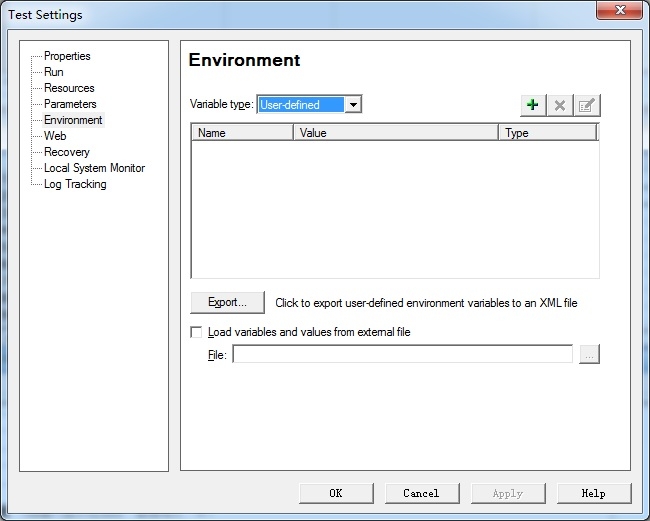This screenshot has height=521, width=650.
Task: Click the Value column header
Action: pos(396,133)
